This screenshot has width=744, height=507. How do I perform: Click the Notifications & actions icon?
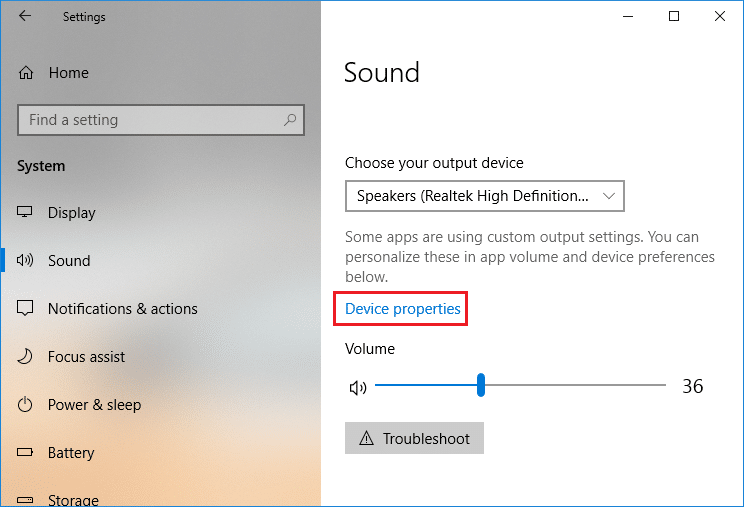coord(26,308)
